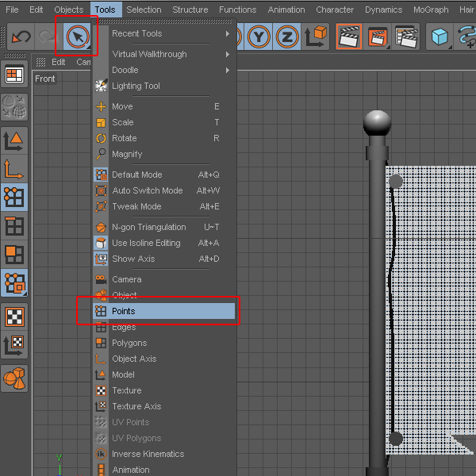Choose Camera from the Tools menu
The height and width of the screenshot is (476, 476).
164,279
